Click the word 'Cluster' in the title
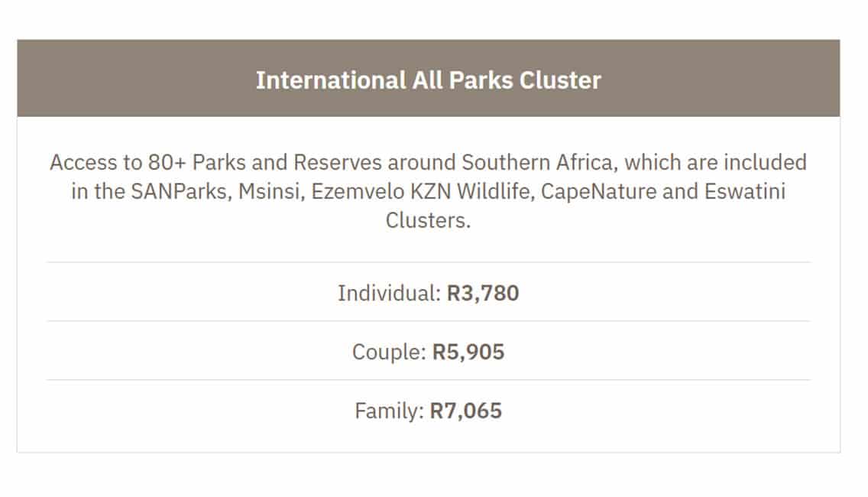Screen dimensions: 868x497 coord(560,80)
